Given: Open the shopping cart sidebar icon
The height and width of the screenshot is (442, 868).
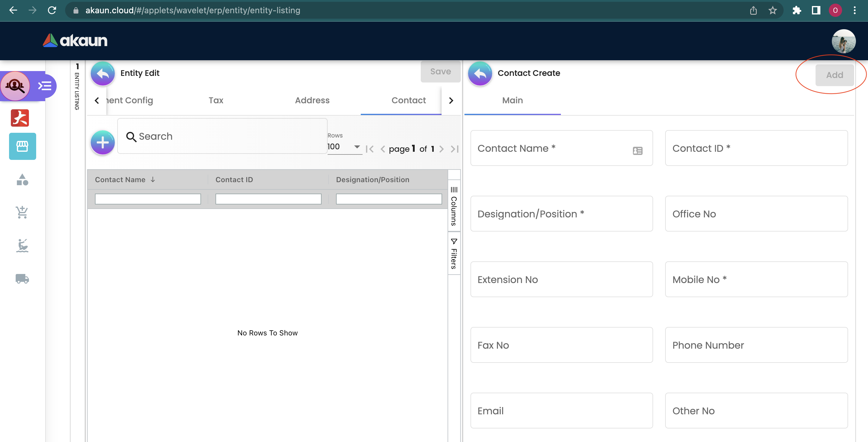Looking at the screenshot, I should pyautogui.click(x=22, y=212).
